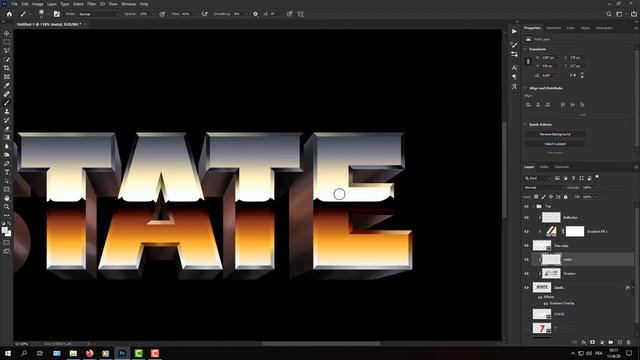This screenshot has height=360, width=640.
Task: Select the Zoom tool
Action: tap(7, 207)
